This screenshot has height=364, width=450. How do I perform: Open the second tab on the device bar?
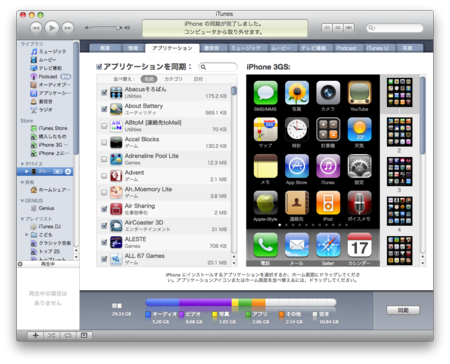[x=133, y=48]
